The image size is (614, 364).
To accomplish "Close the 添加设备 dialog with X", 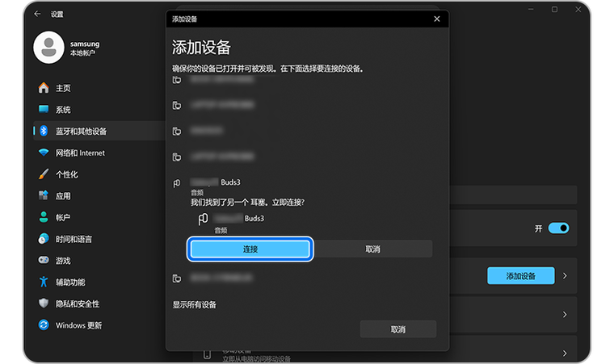I will tap(437, 19).
